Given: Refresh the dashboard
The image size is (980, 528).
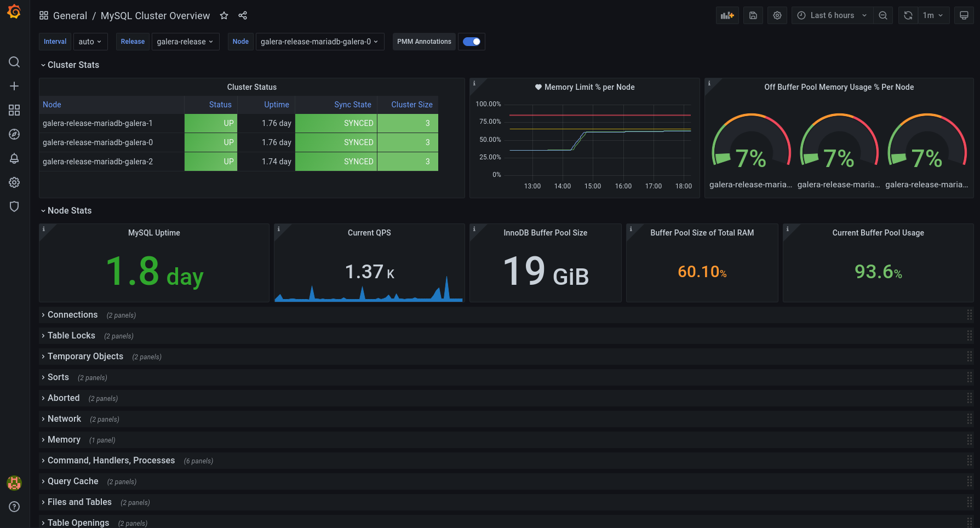Looking at the screenshot, I should click(908, 15).
